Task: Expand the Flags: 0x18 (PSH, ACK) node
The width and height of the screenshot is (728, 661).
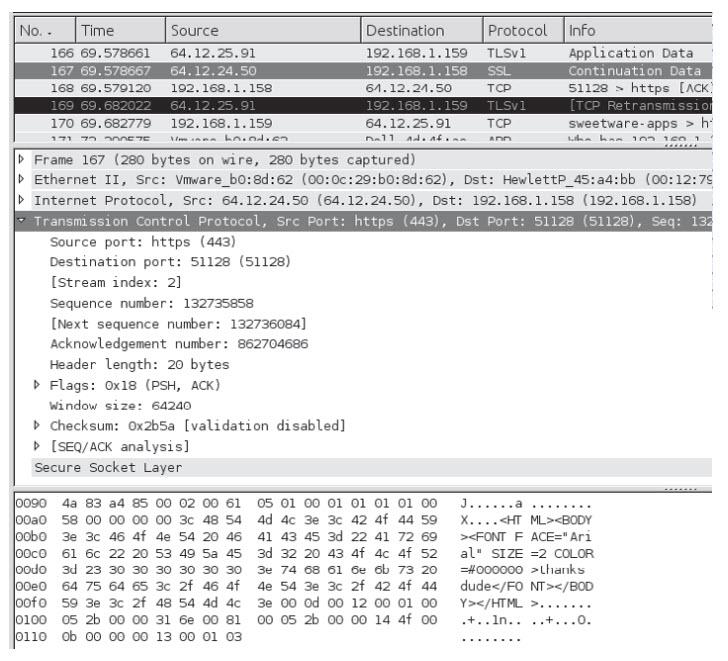Action: [37, 385]
